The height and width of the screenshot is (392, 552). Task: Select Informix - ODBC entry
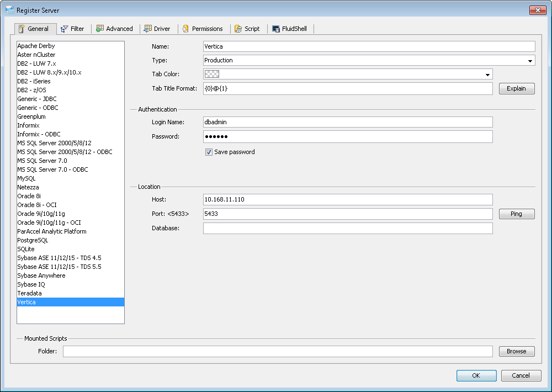pyautogui.click(x=71, y=134)
